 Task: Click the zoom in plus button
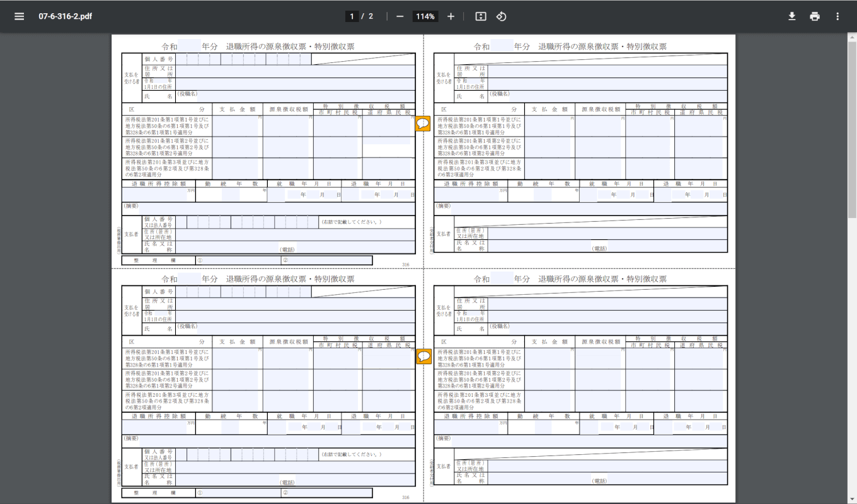tap(451, 16)
